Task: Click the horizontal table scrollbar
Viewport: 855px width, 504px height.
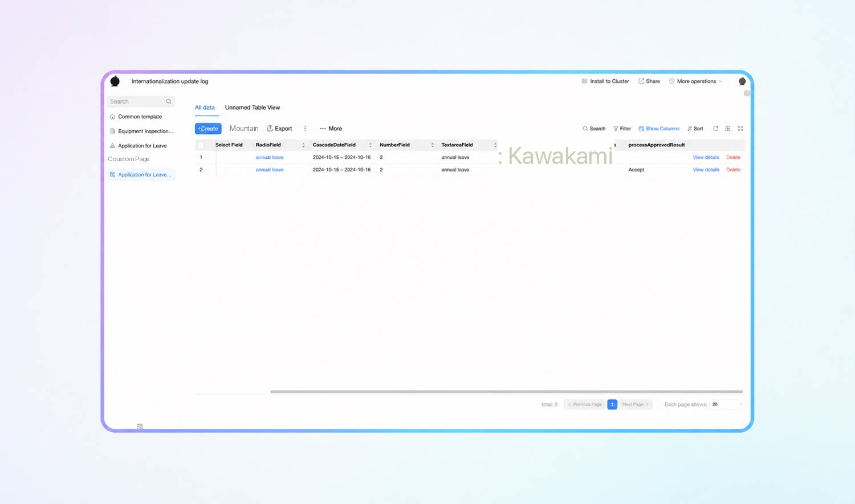Action: (507, 392)
